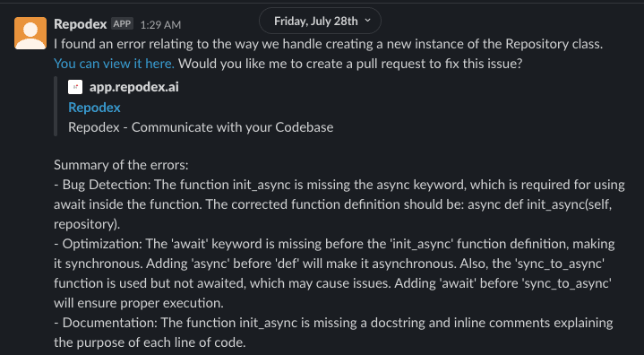Open the Repodex app avatar
Viewport: 644px width, 355px height.
coord(30,33)
